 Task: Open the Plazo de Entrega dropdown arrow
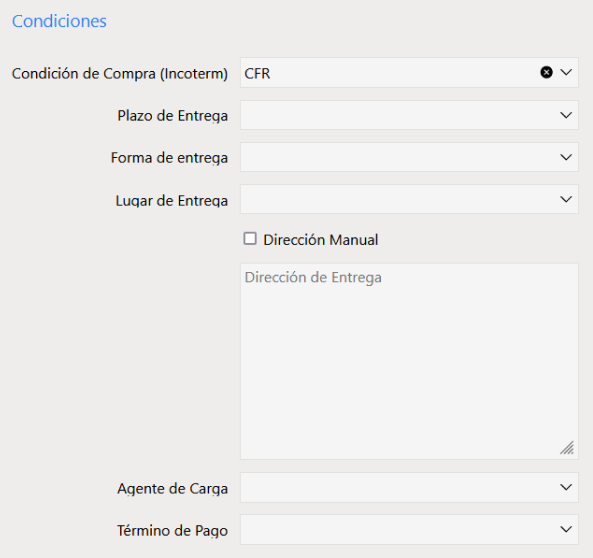click(566, 115)
